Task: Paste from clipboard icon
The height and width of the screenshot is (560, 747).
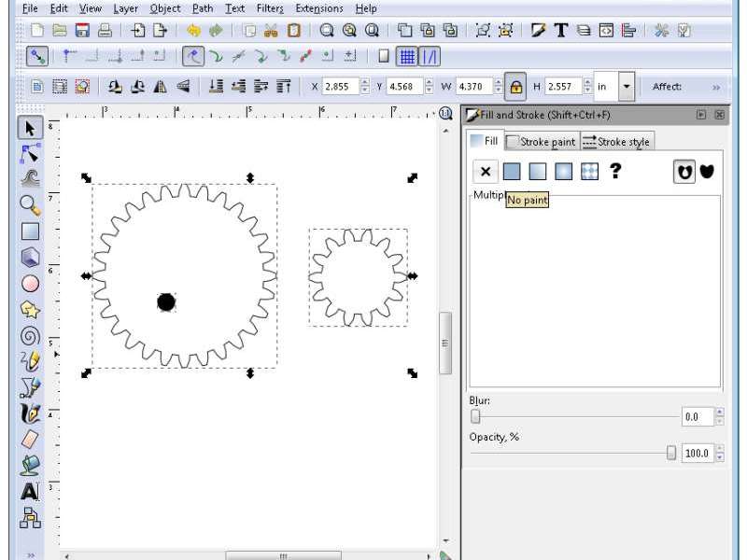Action: (x=293, y=31)
